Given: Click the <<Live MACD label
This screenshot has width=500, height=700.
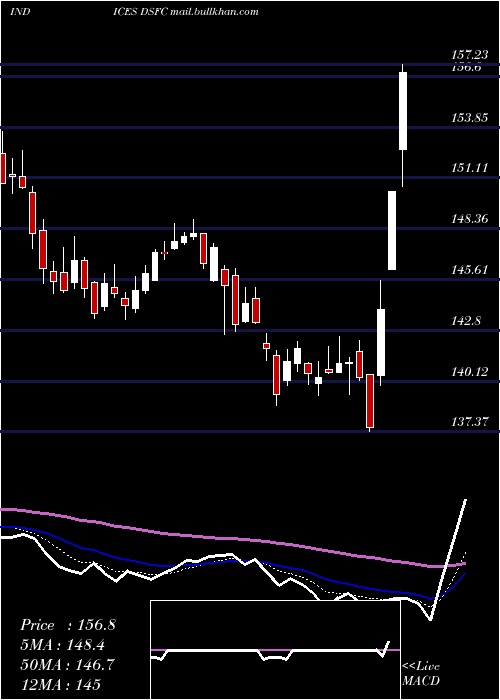Looking at the screenshot, I should point(421,673).
